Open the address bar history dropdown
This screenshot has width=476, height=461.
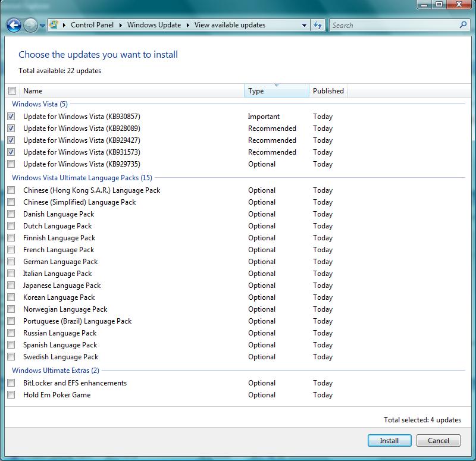coord(304,26)
